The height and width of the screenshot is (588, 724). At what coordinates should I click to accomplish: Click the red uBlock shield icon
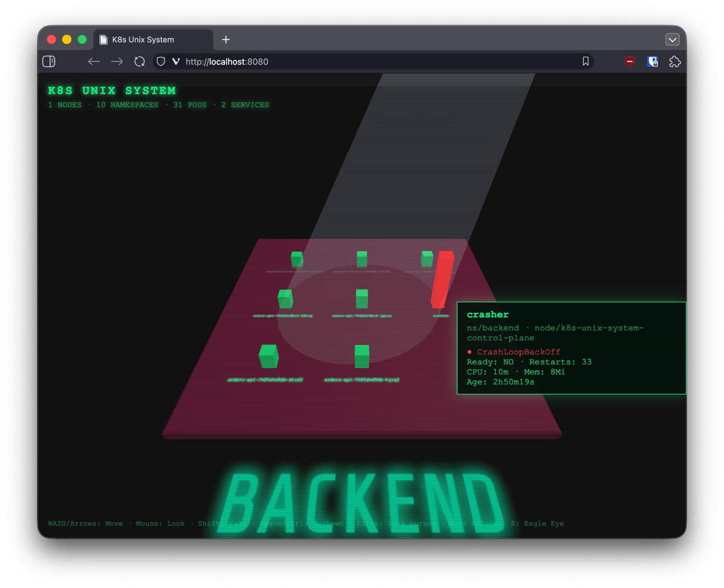(630, 62)
